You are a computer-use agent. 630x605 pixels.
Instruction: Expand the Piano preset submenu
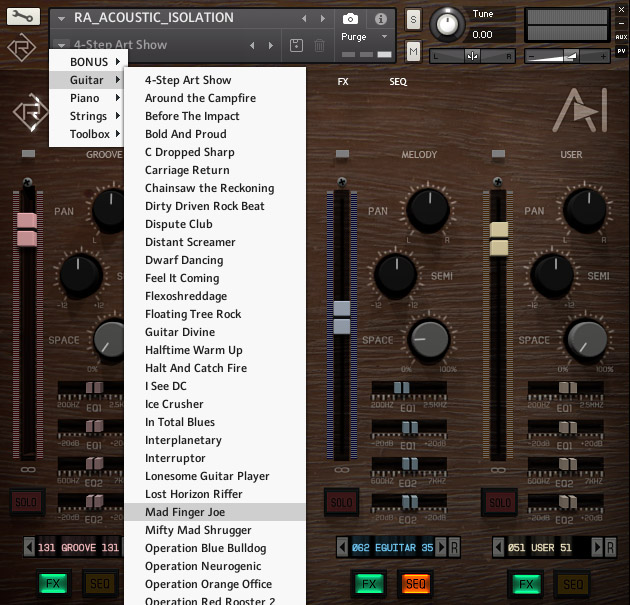[87, 98]
